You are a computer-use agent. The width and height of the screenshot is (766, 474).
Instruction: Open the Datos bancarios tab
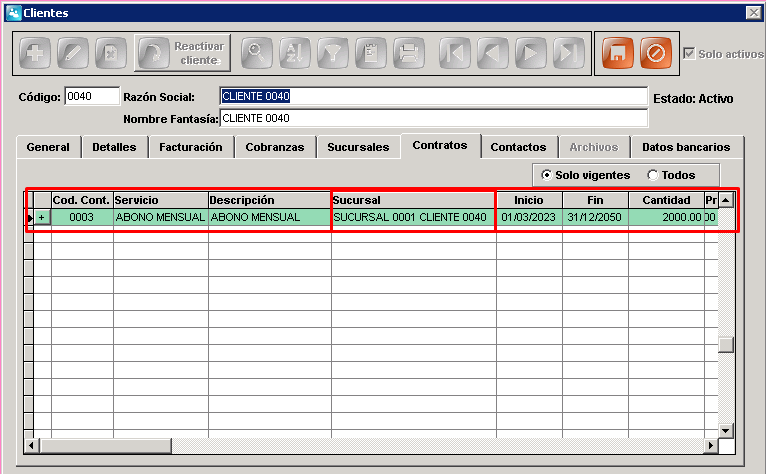coord(686,147)
